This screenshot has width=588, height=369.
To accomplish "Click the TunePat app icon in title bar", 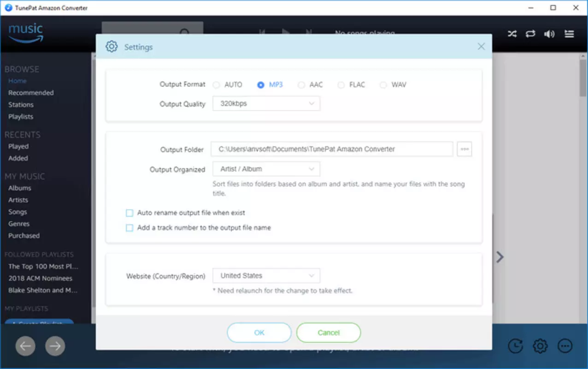I will click(8, 8).
